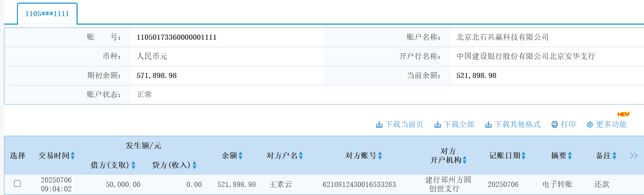The height and width of the screenshot is (195, 644).
Task: Click the download icon beside 下载全部
Action: point(438,125)
